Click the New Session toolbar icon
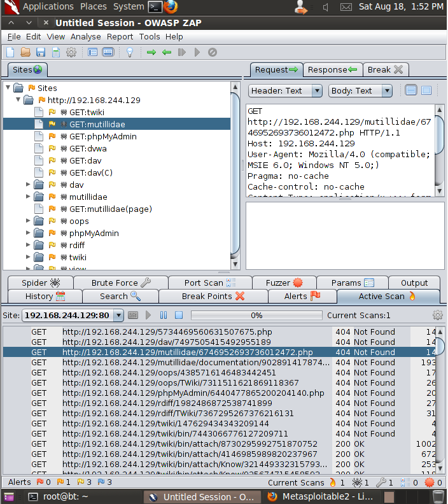This screenshot has height=504, width=448. (x=10, y=52)
